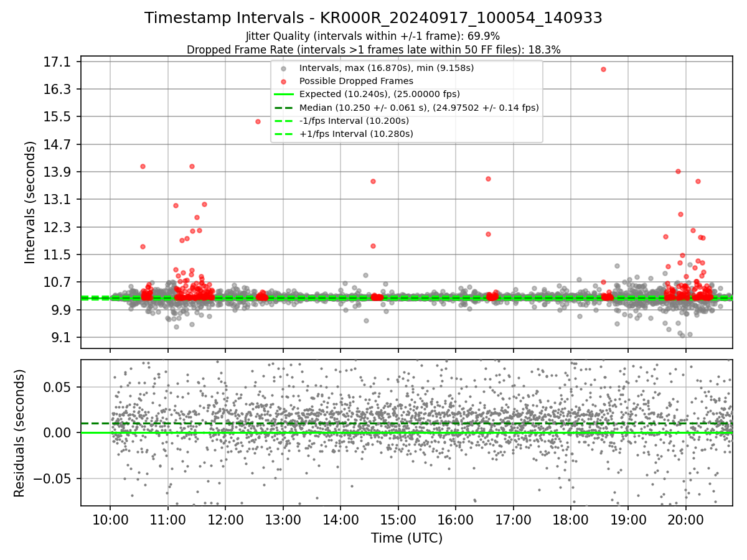
Task: Select legend entry "Expected (10.240s), (25.00000 fps)"
Action: 380,94
